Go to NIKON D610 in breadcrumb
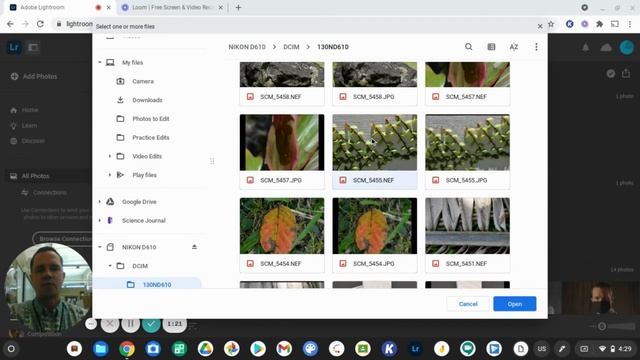The height and width of the screenshot is (360, 640). (x=247, y=47)
